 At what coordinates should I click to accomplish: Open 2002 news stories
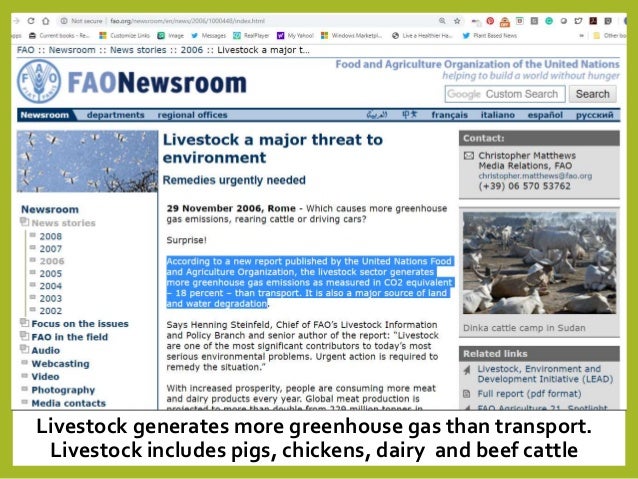(x=51, y=311)
